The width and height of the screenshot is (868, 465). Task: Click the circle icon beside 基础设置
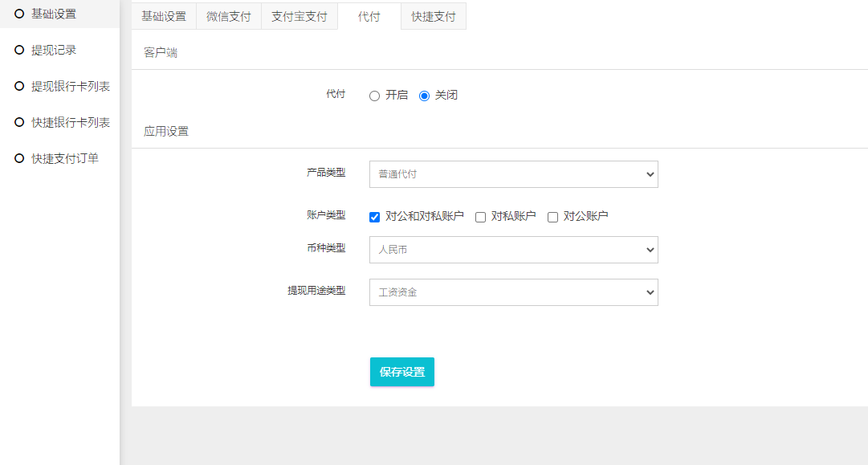[19, 14]
